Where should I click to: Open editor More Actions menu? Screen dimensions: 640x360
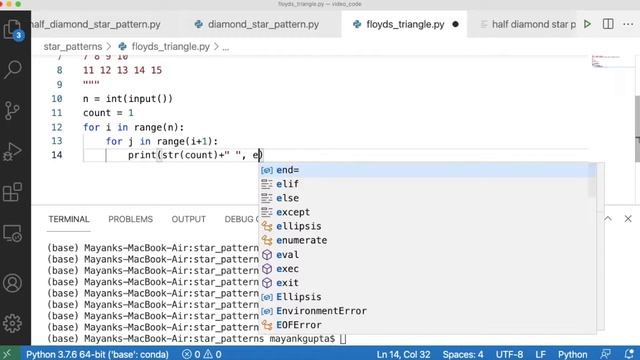point(628,24)
